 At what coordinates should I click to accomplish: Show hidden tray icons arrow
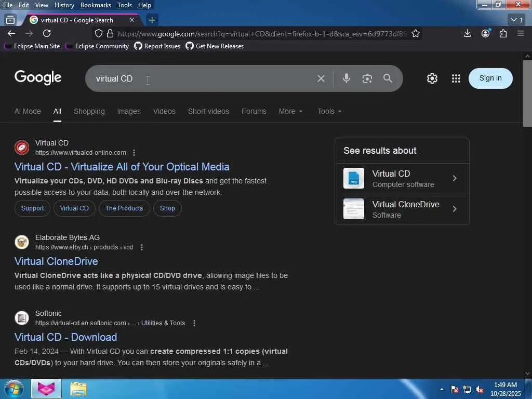pyautogui.click(x=442, y=390)
